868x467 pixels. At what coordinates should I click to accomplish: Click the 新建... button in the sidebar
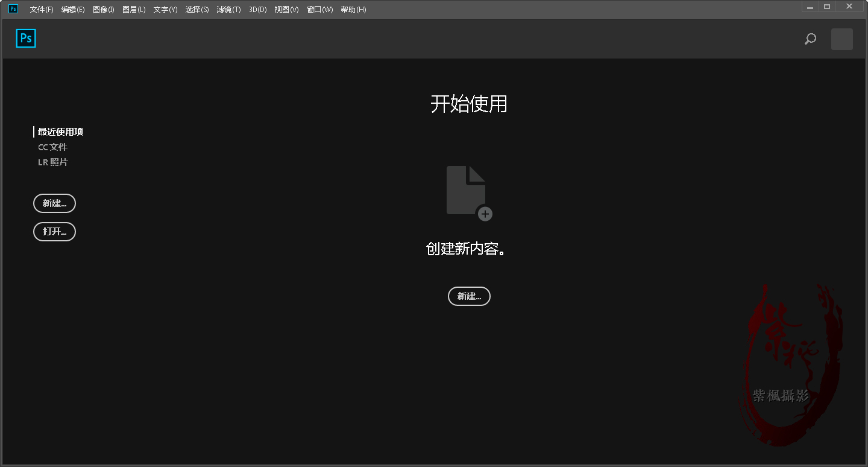click(54, 203)
